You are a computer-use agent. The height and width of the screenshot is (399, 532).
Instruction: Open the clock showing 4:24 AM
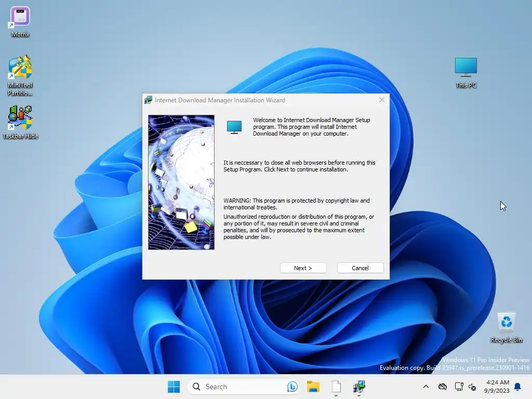click(497, 387)
